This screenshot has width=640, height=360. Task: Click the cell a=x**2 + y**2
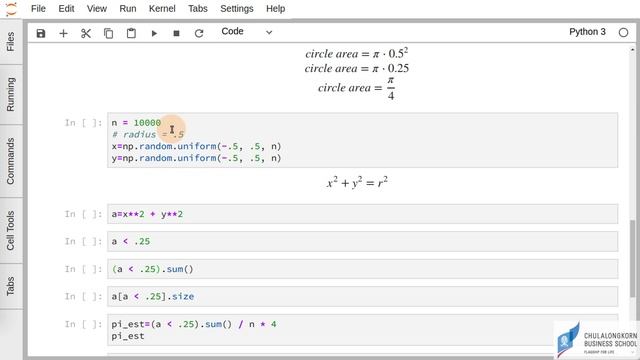362,214
